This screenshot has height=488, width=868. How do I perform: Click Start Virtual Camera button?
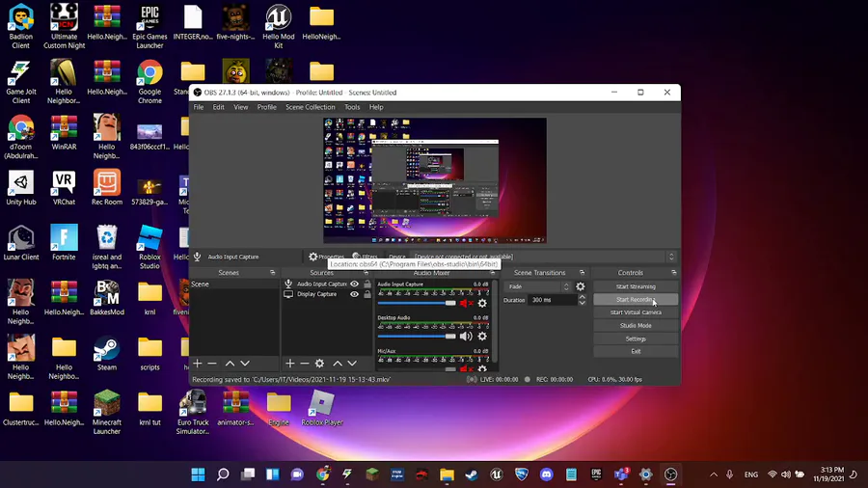point(636,312)
